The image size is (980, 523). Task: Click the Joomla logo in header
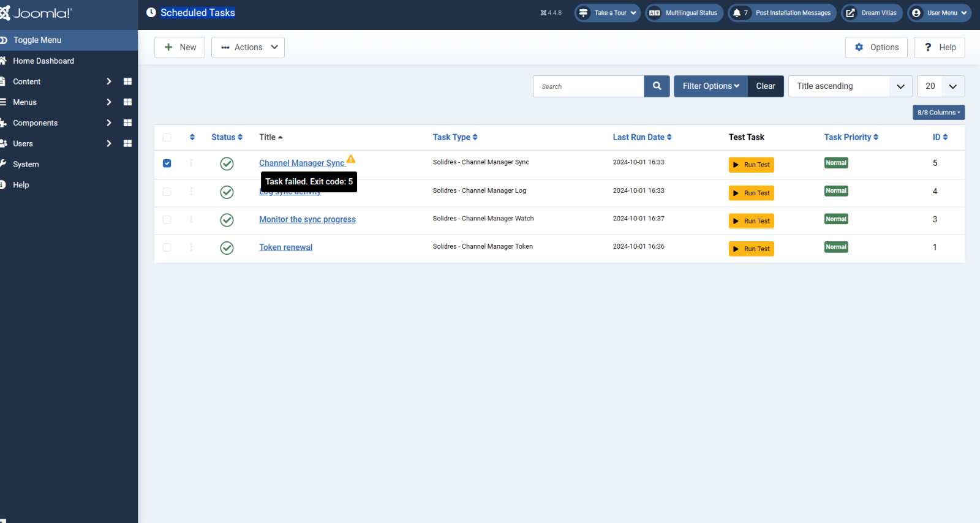click(37, 13)
